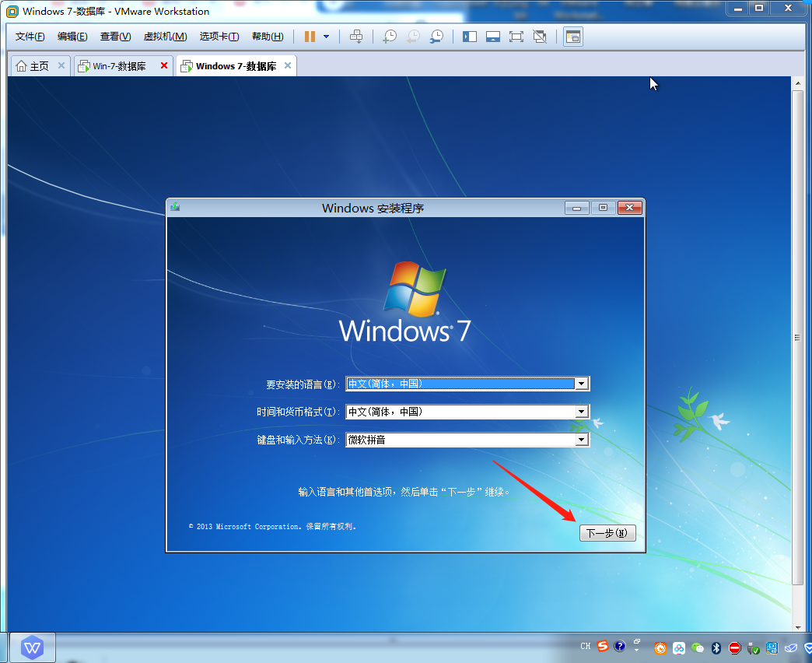Expand the time and currency format dropdown
This screenshot has height=663, width=812.
coord(581,412)
